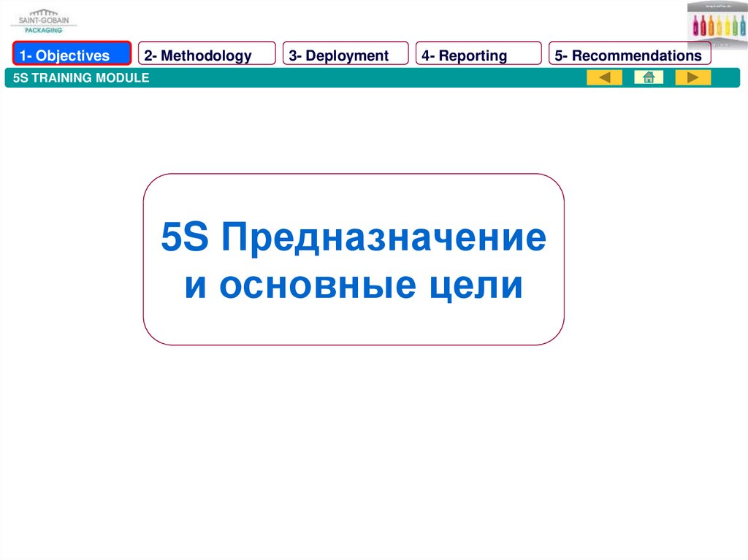Switch to the 2- Methodology tab
This screenshot has width=748, height=560.
click(207, 55)
